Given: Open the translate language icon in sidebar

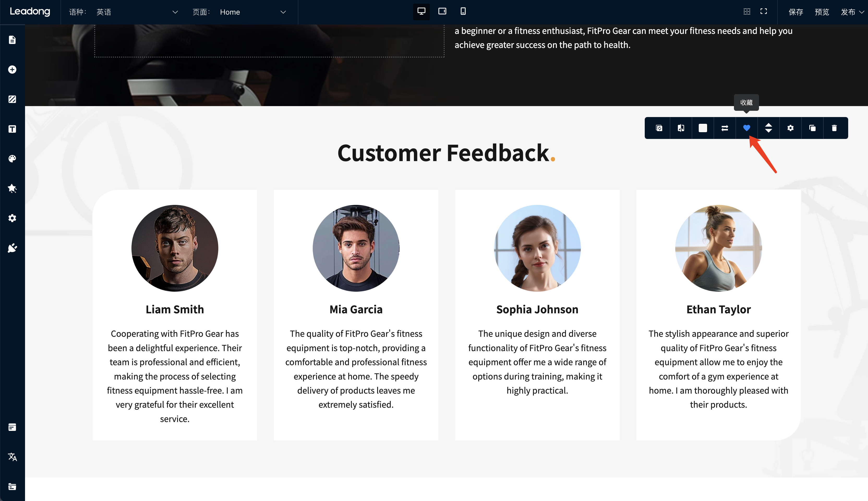Looking at the screenshot, I should point(13,457).
